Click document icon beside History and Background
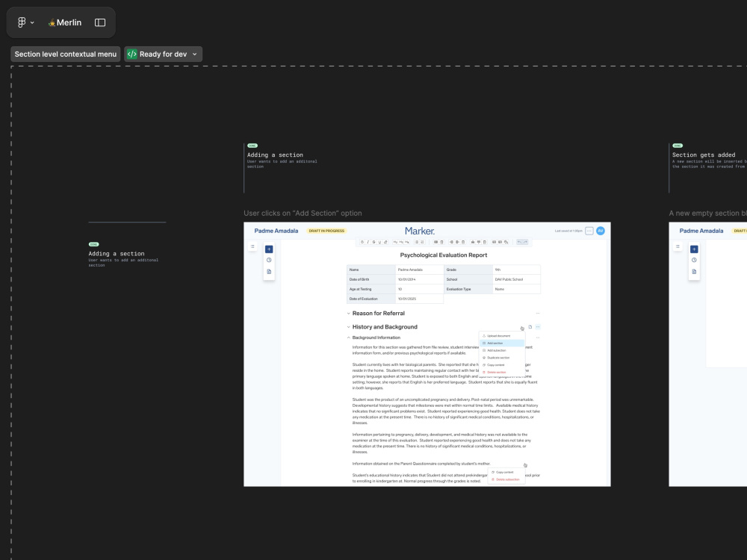The width and height of the screenshot is (747, 560). click(530, 327)
